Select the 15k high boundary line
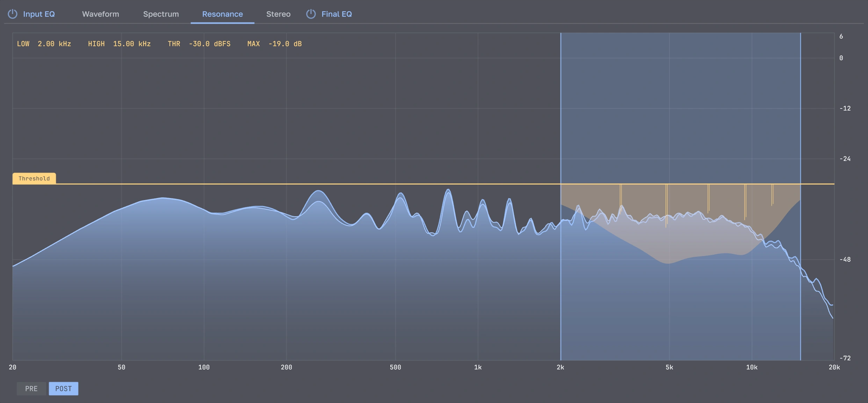The image size is (868, 403). click(801, 197)
